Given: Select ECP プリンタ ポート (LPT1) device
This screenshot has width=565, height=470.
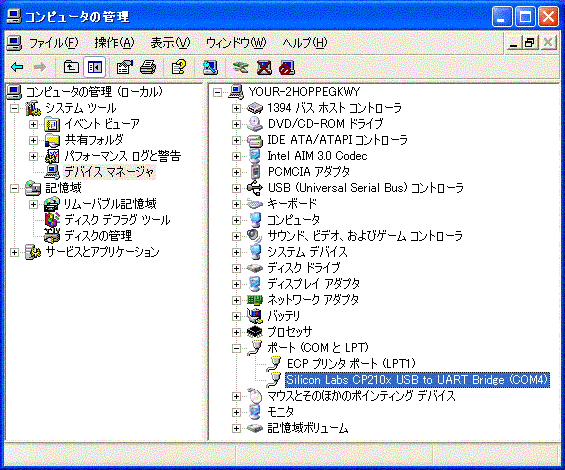Looking at the screenshot, I should (351, 364).
